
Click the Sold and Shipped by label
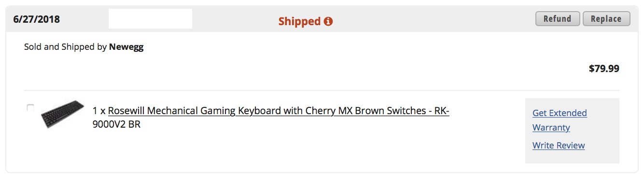(66, 47)
